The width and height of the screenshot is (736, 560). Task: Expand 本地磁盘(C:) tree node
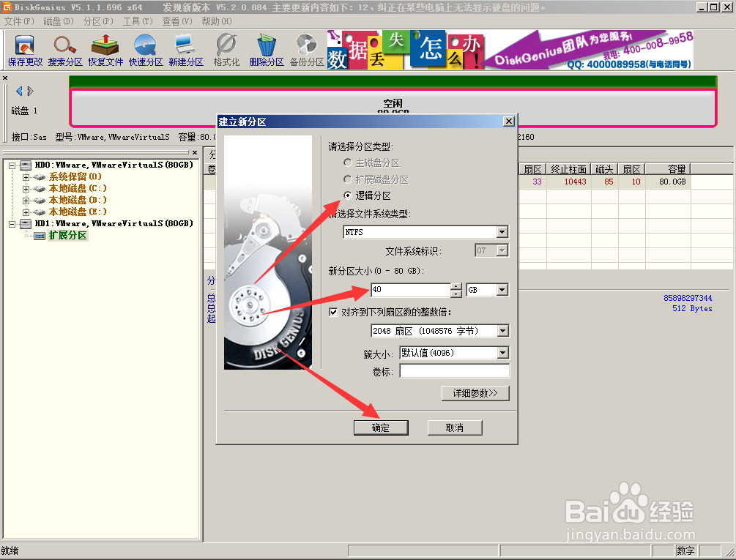pyautogui.click(x=26, y=189)
